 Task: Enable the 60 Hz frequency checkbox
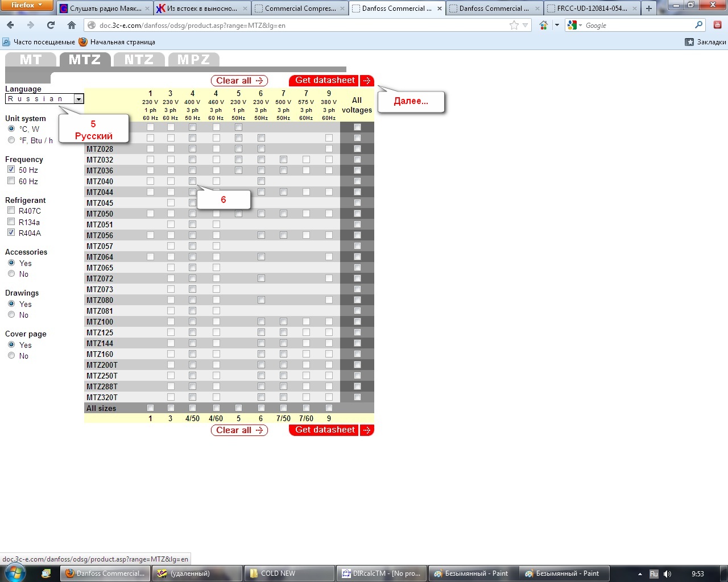coord(11,181)
